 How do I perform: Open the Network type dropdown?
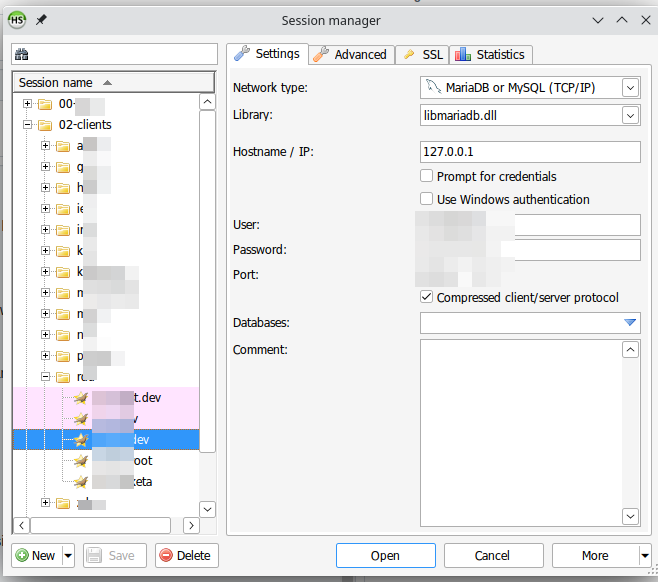click(630, 88)
